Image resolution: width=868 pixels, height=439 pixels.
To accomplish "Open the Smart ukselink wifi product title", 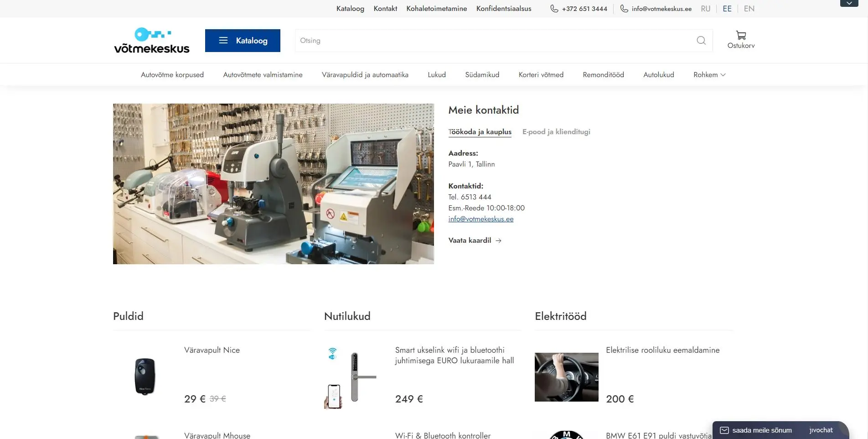I will pos(455,355).
